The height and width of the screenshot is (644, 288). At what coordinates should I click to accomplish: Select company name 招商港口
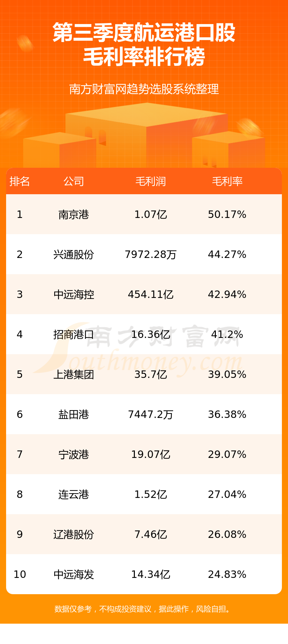point(74,335)
